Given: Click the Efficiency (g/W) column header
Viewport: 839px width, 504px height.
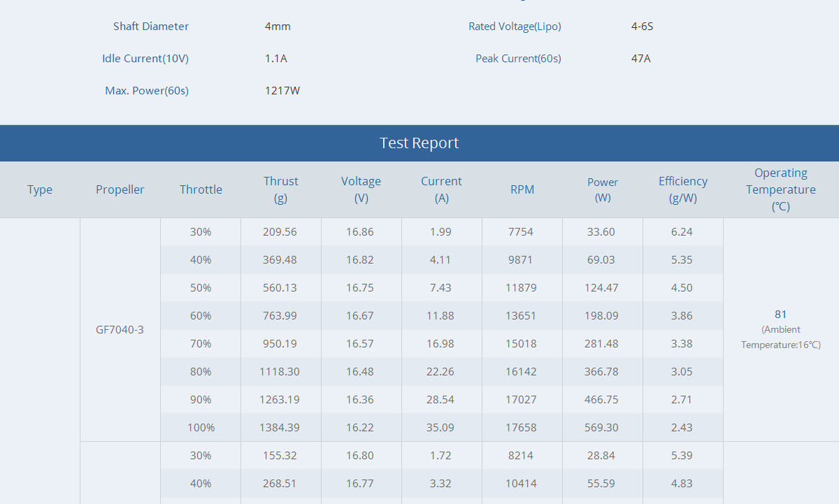Looking at the screenshot, I should click(x=683, y=189).
